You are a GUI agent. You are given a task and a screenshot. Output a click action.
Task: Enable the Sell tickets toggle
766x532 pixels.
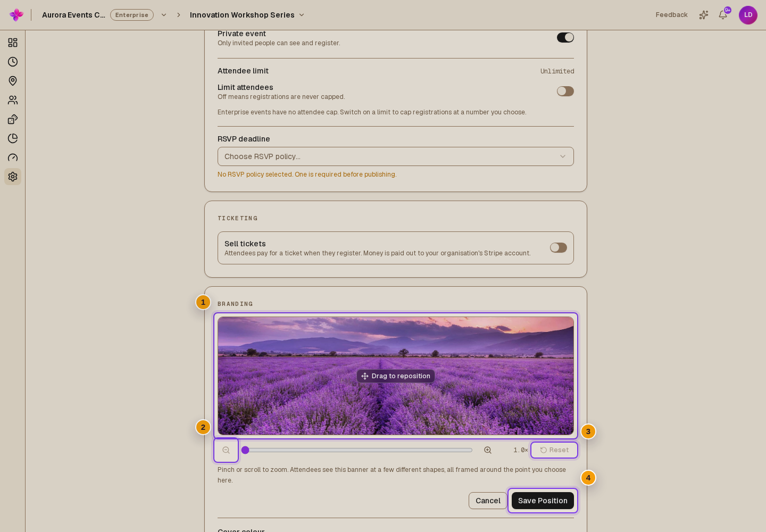(559, 248)
